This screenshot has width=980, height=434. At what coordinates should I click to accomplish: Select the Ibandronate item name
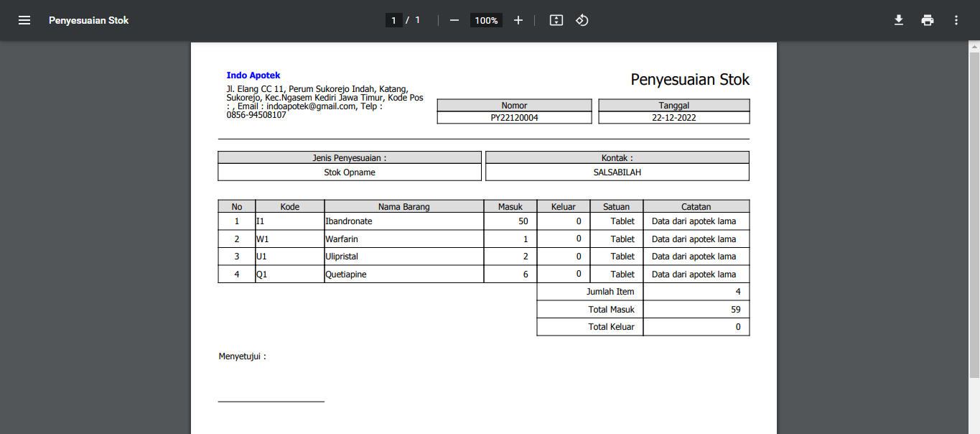click(349, 221)
